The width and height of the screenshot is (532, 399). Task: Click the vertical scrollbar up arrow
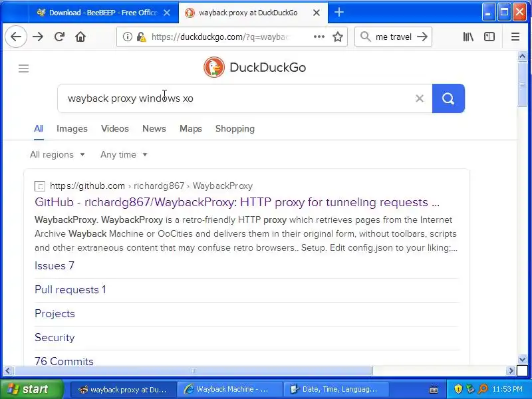click(x=522, y=56)
